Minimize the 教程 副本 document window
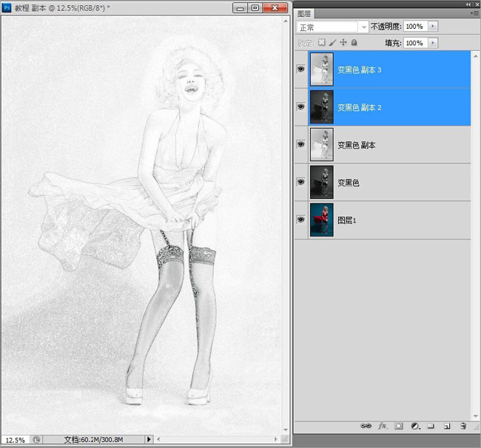Viewport: 481px width, 448px height. click(240, 8)
